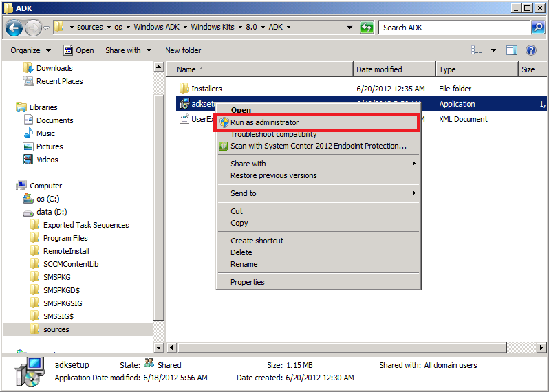Image resolution: width=549 pixels, height=392 pixels.
Task: Click the horizontal scrollbar left arrow
Action: (171, 348)
